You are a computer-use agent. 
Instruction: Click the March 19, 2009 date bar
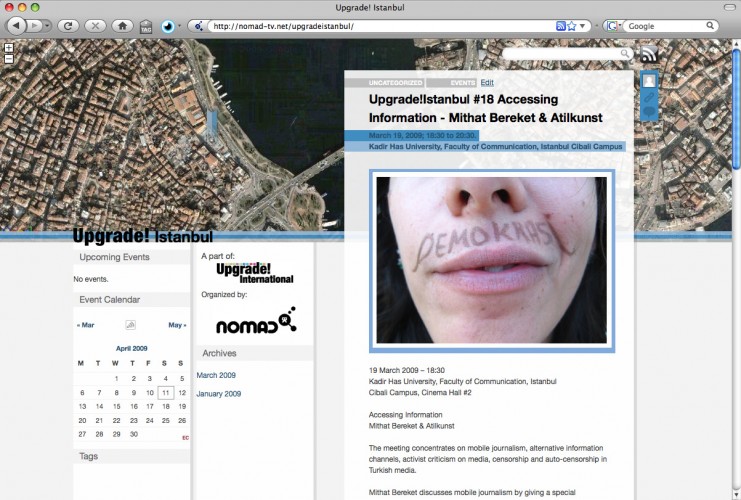click(x=412, y=136)
